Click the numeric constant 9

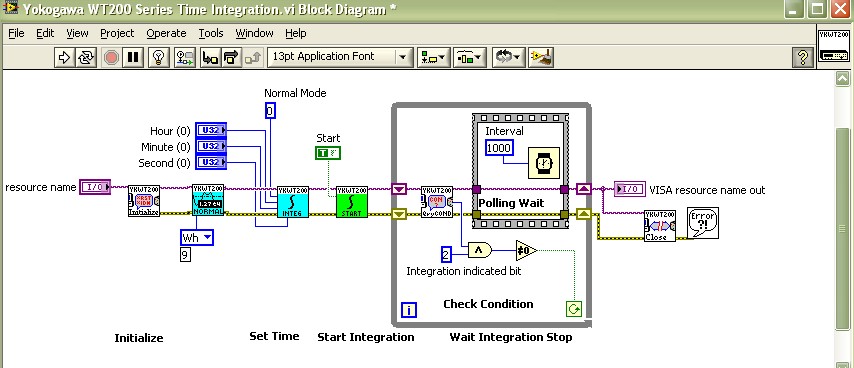(185, 255)
